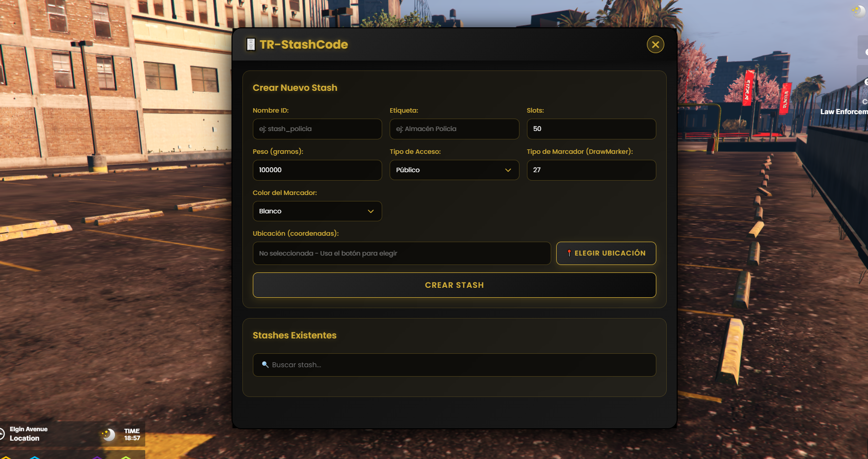Click the red pin icon on Elegir Ubicación

[x=569, y=253]
